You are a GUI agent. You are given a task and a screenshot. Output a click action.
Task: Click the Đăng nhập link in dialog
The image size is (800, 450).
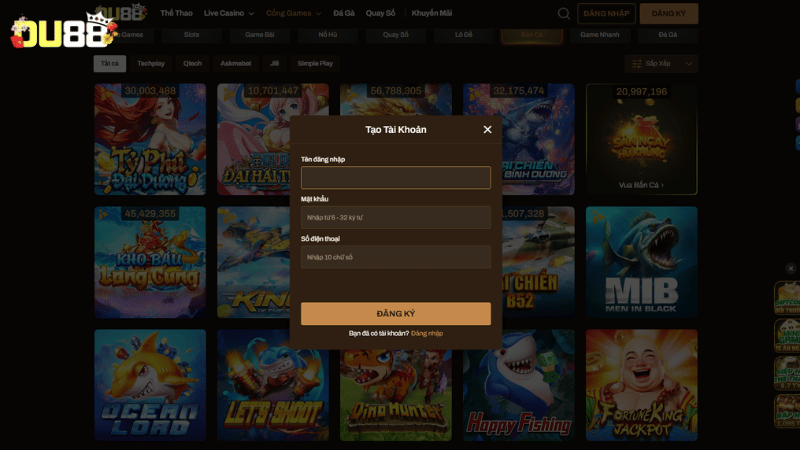pos(427,333)
